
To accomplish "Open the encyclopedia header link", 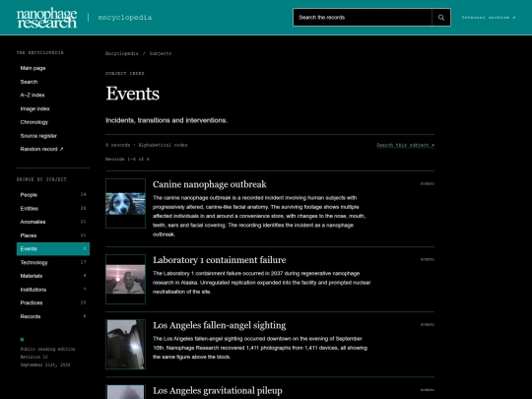I will pos(125,18).
